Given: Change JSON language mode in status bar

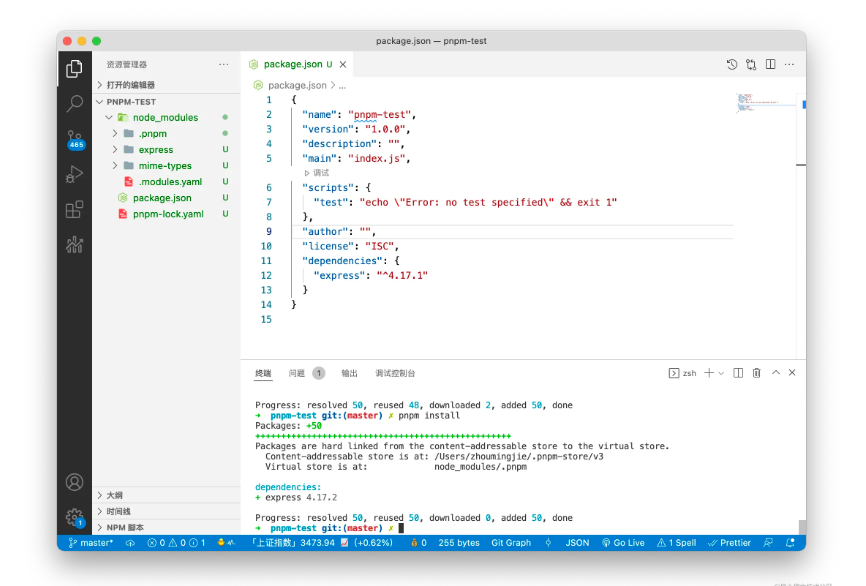Looking at the screenshot, I should click(x=577, y=543).
